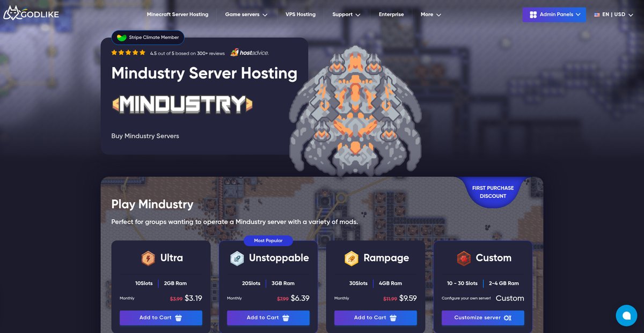Click the Mindustry game logo
The height and width of the screenshot is (333, 644).
click(x=182, y=104)
